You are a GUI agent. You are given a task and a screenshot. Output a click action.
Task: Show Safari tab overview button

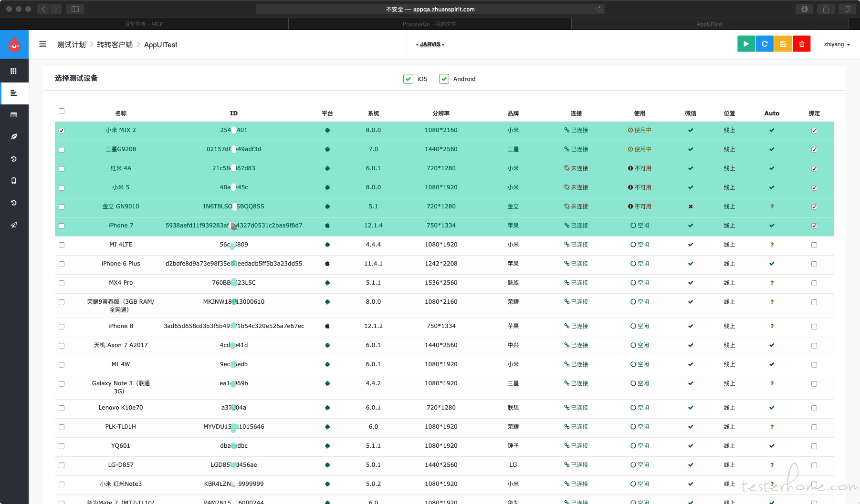(847, 9)
